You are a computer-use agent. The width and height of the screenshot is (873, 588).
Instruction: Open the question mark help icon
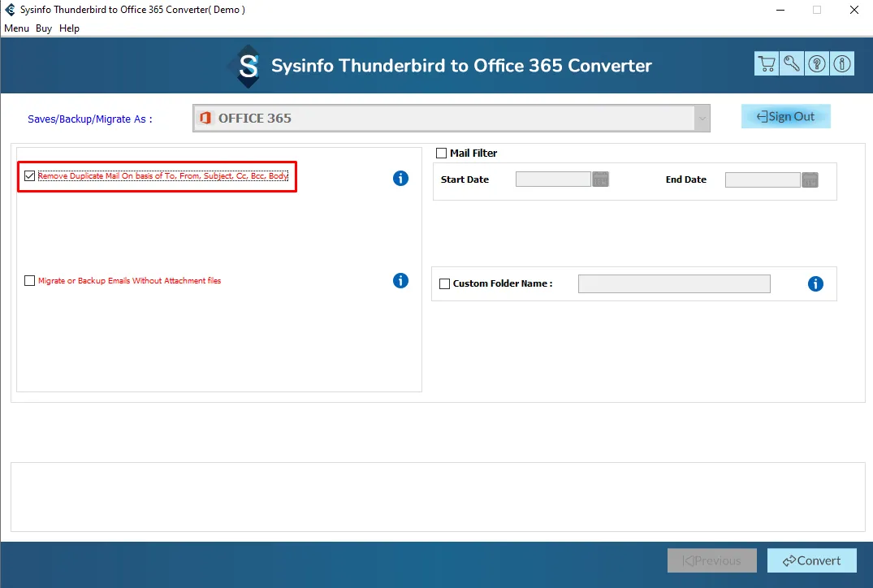tap(817, 63)
